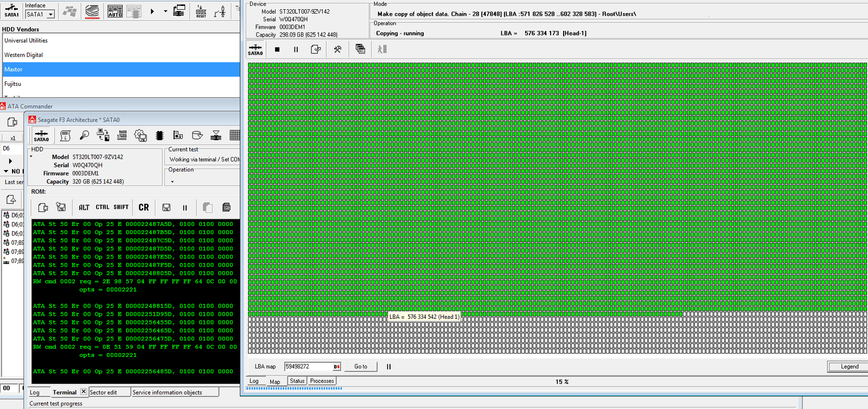Click the save floppy icon in terminal toolbar
Image resolution: width=868 pixels, height=409 pixels.
pyautogui.click(x=167, y=207)
